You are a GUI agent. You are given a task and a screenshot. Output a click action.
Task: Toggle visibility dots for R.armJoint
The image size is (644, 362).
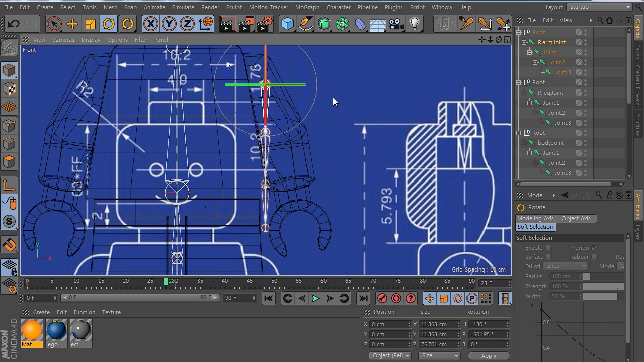(x=586, y=42)
